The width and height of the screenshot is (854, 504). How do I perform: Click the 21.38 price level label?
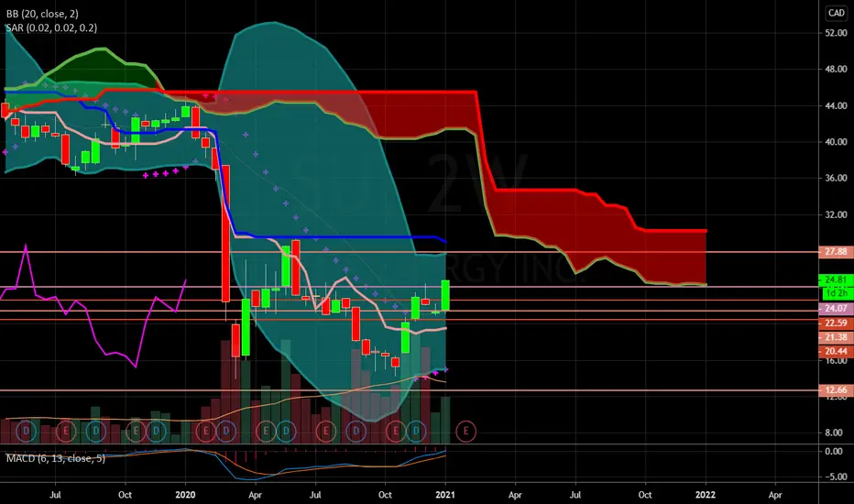coord(836,337)
